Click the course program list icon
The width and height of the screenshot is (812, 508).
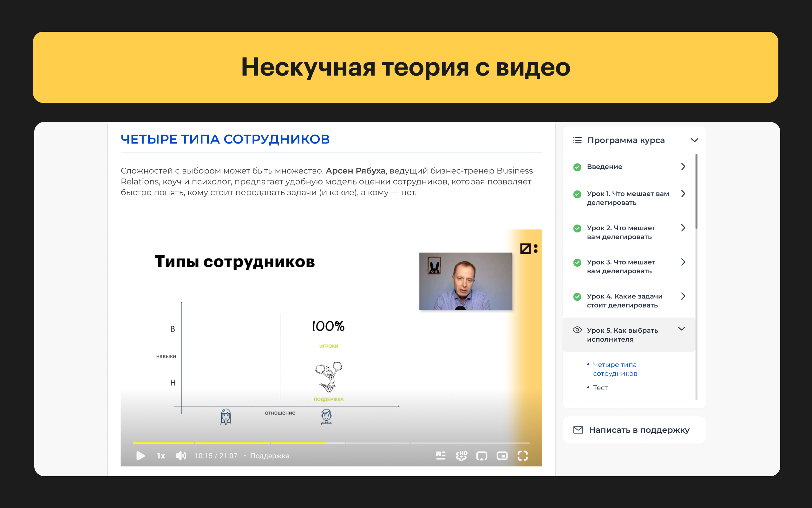coord(577,140)
